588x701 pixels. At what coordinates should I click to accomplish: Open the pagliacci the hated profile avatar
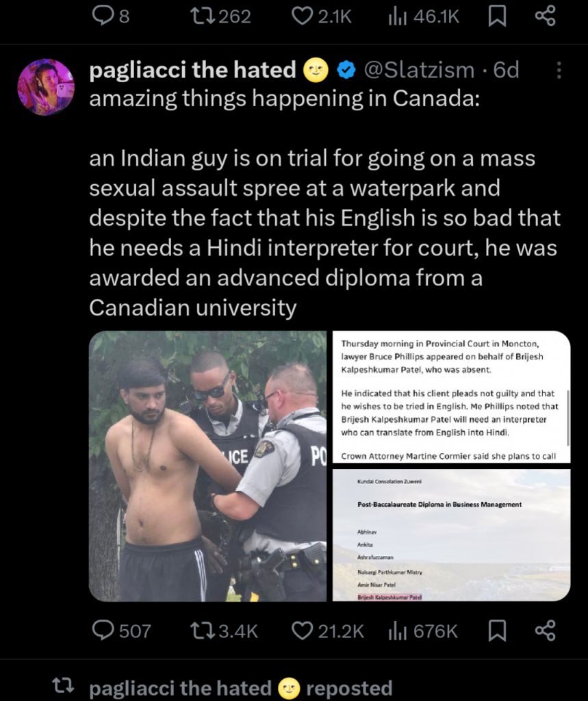46,87
